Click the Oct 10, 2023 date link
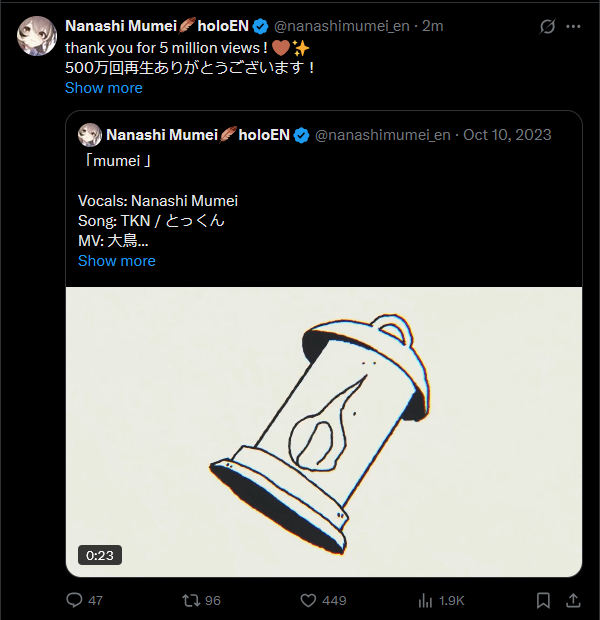This screenshot has height=620, width=600. point(507,135)
